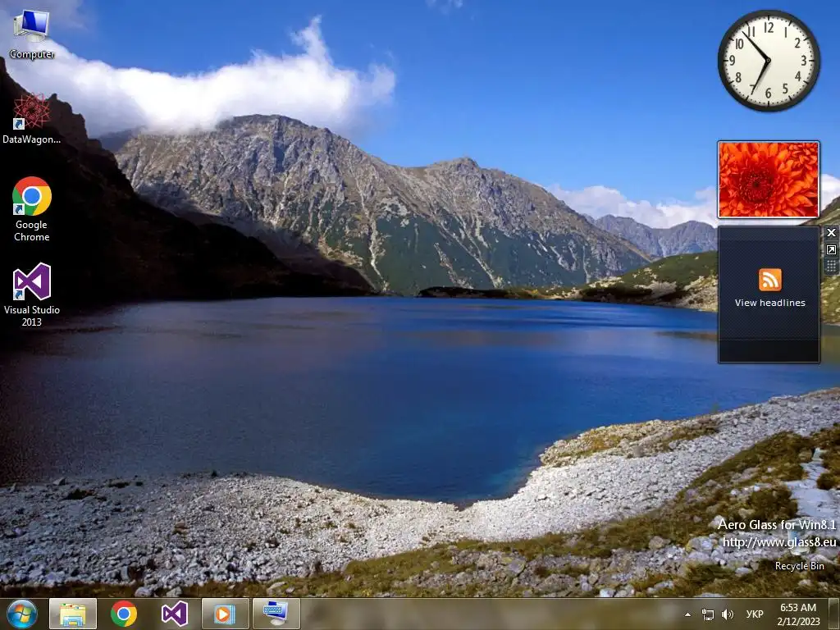This screenshot has height=630, width=840.
Task: Click the analog clock gadget
Action: coord(769,61)
